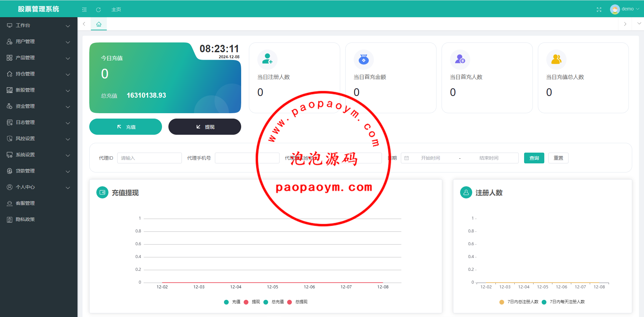The image size is (644, 317).
Task: Toggle the 7日内总注册人数 legend item
Action: (x=519, y=302)
